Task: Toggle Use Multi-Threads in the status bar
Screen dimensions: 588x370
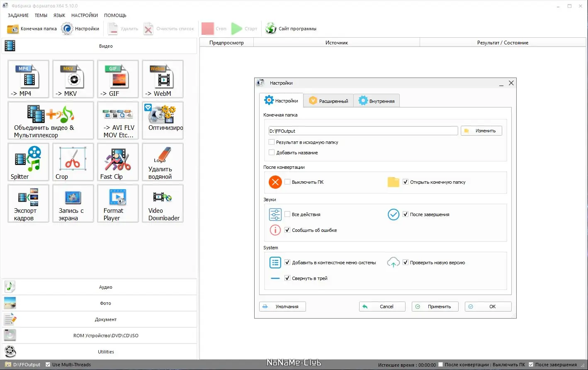Action: 48,365
